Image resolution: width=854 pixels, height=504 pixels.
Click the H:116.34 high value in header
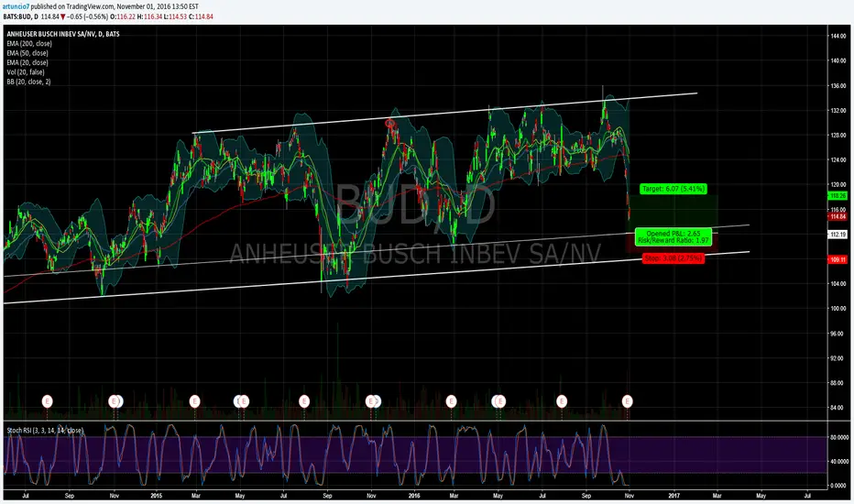pos(149,16)
